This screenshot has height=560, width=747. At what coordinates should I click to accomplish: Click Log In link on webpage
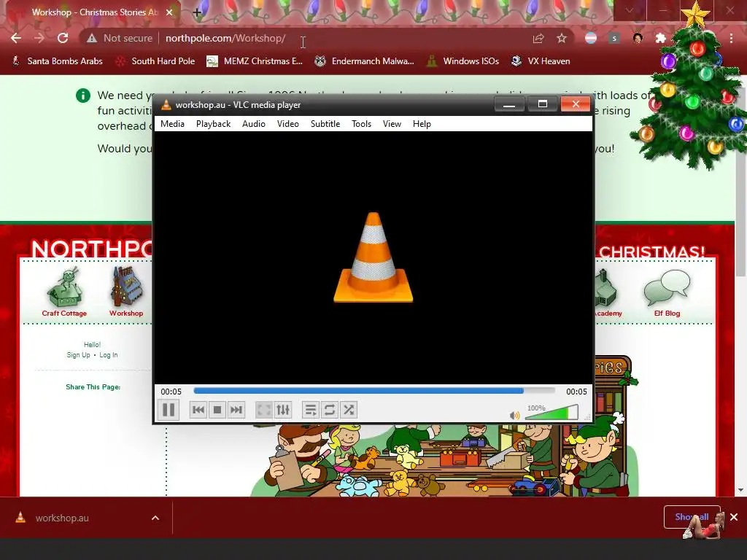(109, 355)
